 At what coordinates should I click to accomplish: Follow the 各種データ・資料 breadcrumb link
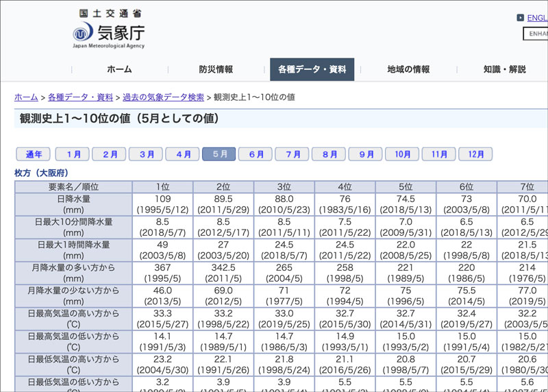pos(80,97)
